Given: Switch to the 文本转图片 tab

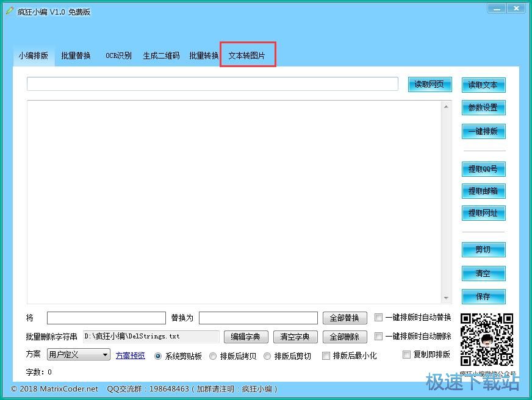Looking at the screenshot, I should 248,55.
